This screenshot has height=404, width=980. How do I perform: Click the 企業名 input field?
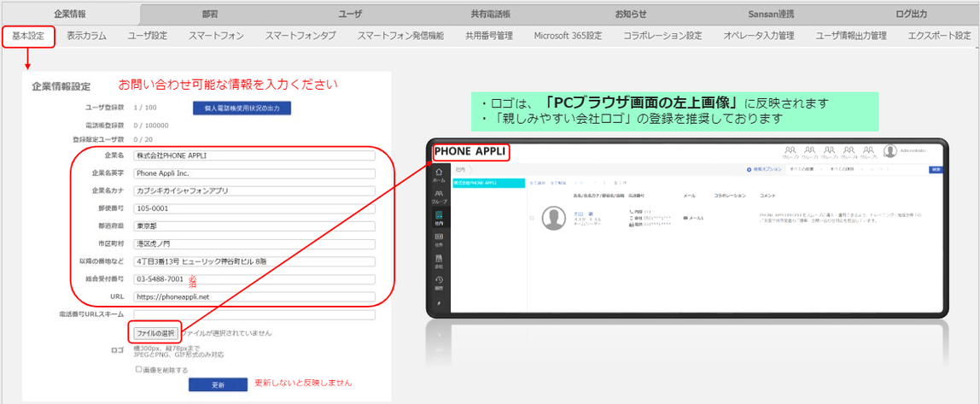pyautogui.click(x=254, y=155)
